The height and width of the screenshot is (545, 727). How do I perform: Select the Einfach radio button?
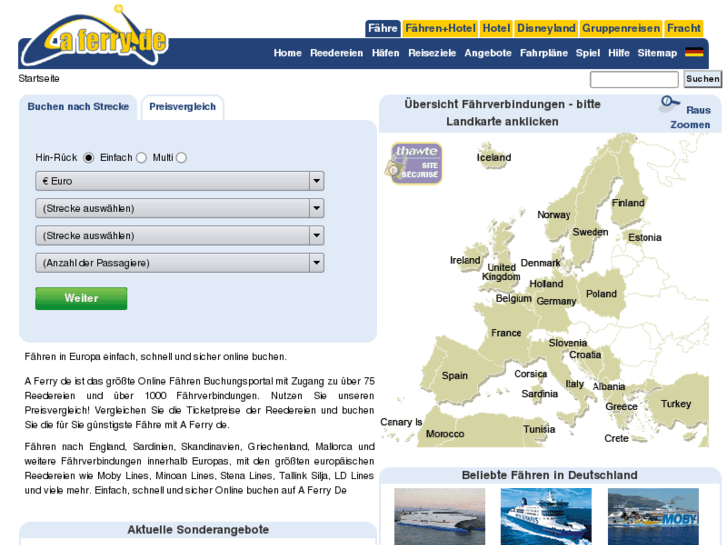coord(141,158)
